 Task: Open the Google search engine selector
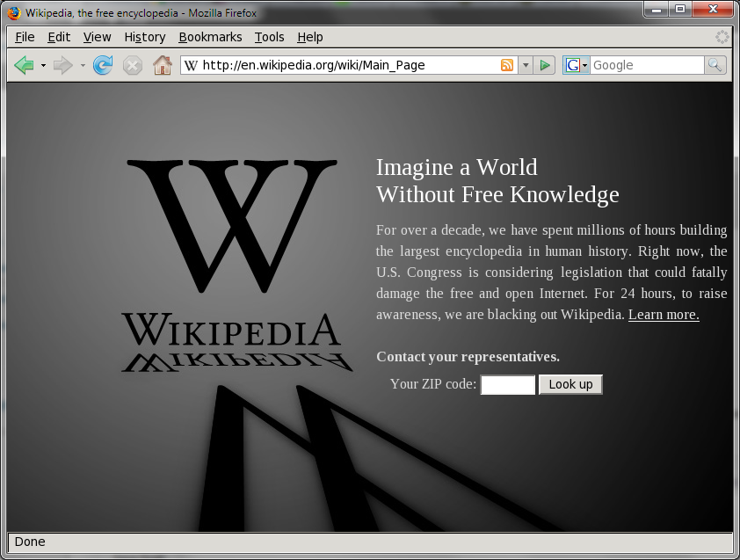(x=576, y=65)
